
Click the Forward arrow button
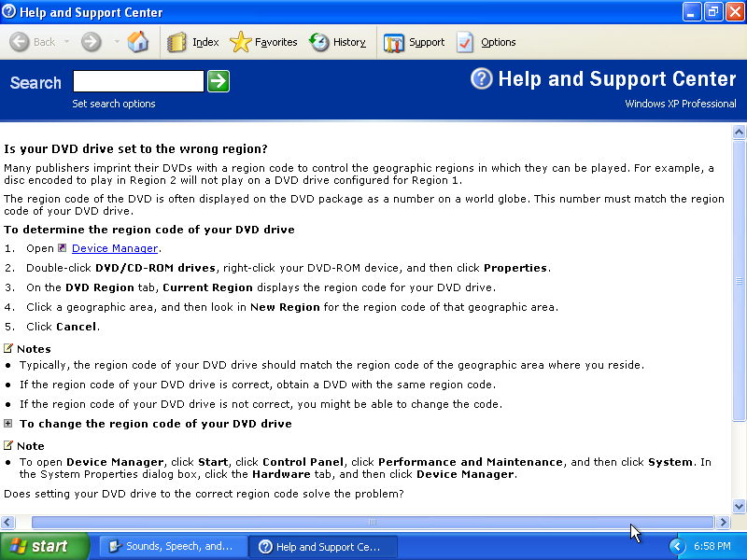click(91, 42)
